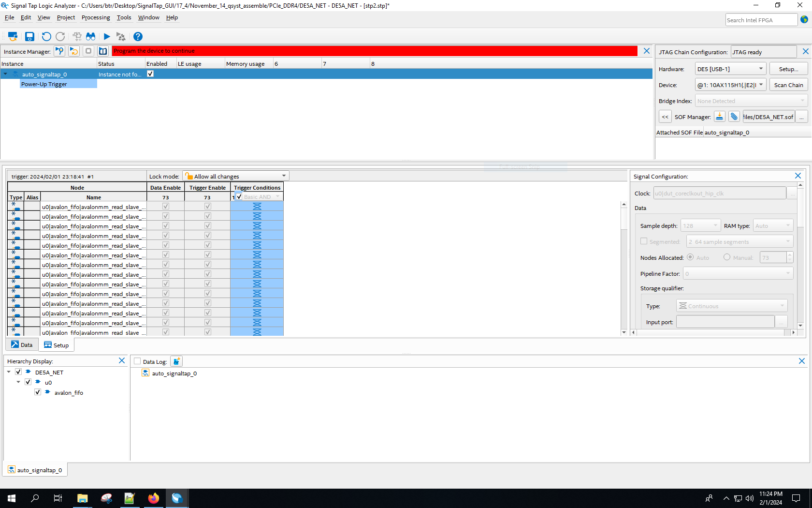This screenshot has height=508, width=812.
Task: Open the Sample depth dropdown
Action: (x=701, y=225)
